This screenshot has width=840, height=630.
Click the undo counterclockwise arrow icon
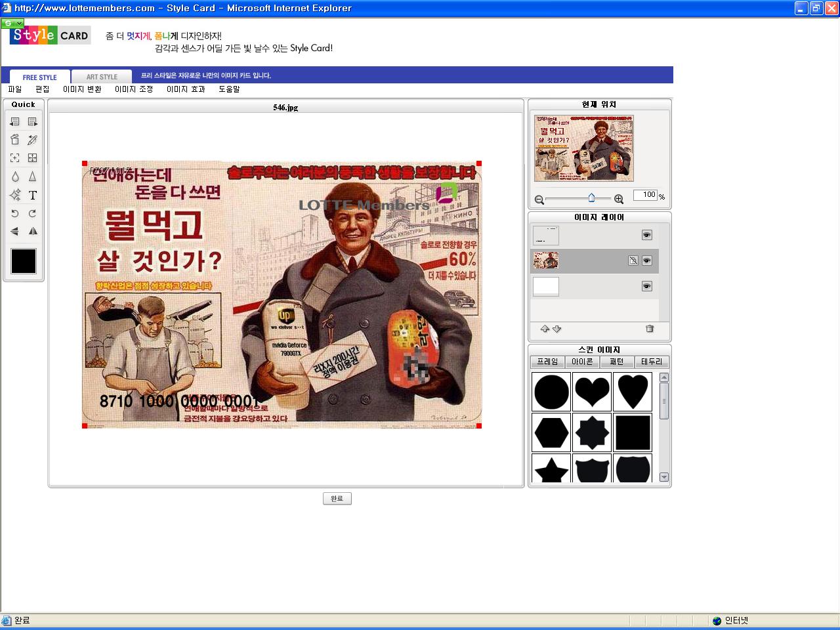[14, 213]
